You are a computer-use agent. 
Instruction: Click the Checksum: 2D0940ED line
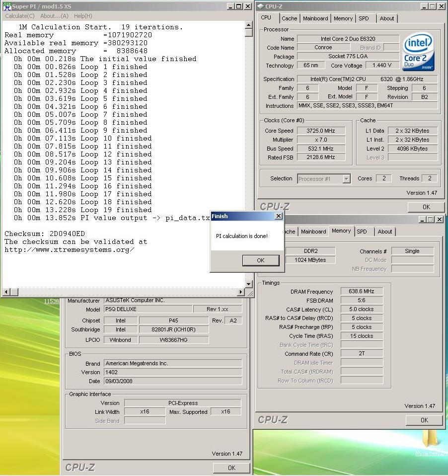45,234
